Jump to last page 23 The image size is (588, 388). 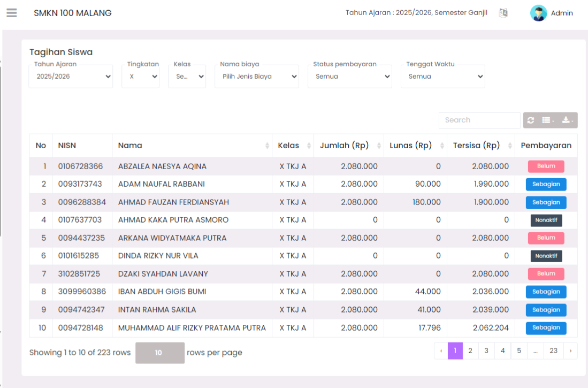[553, 351]
